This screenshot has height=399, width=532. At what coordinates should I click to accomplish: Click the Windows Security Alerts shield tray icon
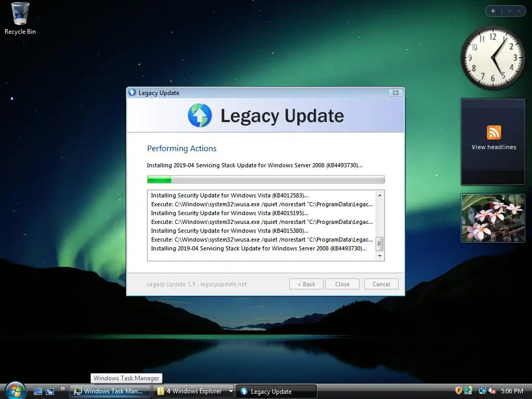click(458, 391)
